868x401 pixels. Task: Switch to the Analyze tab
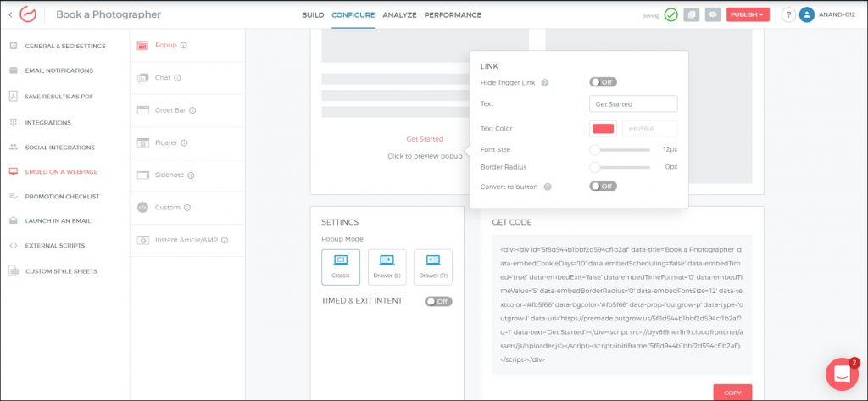pyautogui.click(x=399, y=14)
